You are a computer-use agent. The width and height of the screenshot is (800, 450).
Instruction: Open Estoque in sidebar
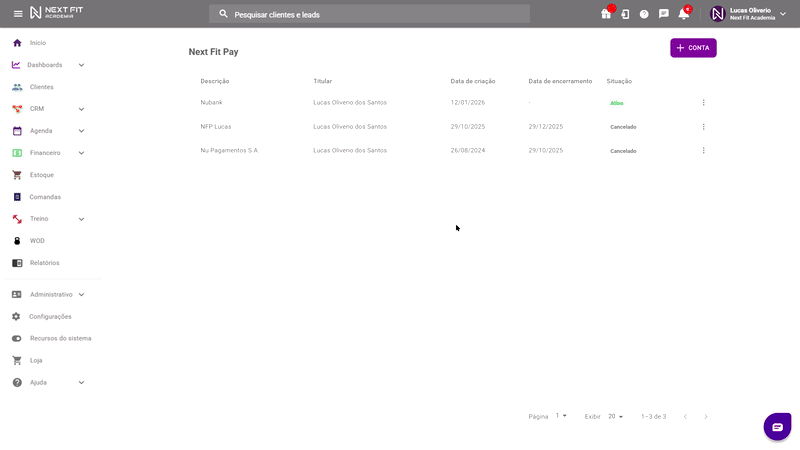pos(41,175)
